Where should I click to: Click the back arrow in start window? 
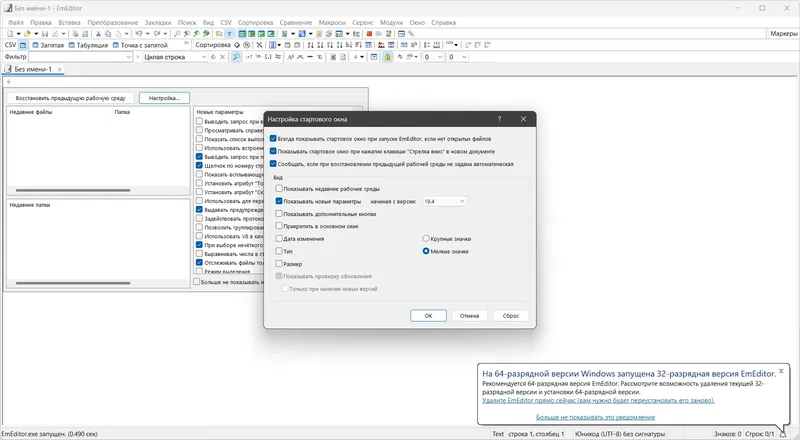tap(9, 82)
